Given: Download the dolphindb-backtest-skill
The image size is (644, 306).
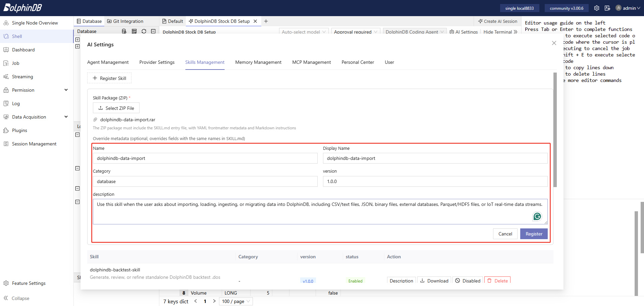Looking at the screenshot, I should [434, 280].
